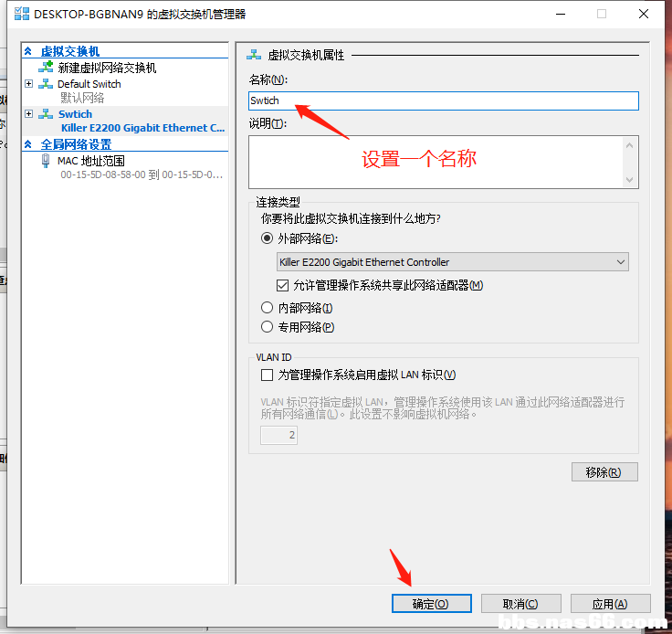The height and width of the screenshot is (634, 672).
Task: Click the 名称 text field containing Swtich
Action: pyautogui.click(x=443, y=100)
